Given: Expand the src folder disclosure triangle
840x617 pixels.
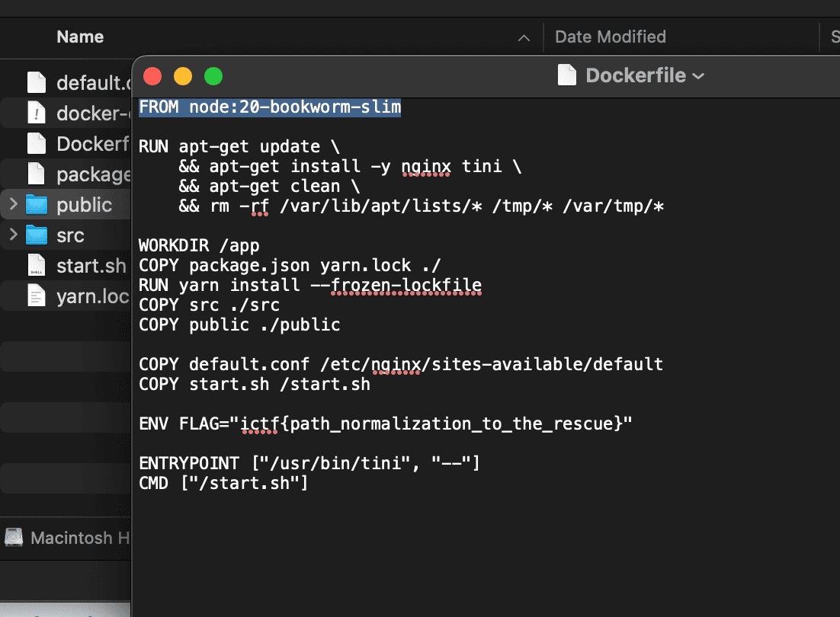Looking at the screenshot, I should click(x=13, y=235).
